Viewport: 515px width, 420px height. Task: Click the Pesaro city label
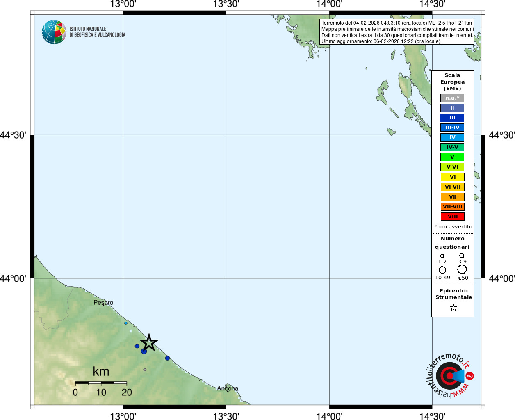(x=103, y=303)
